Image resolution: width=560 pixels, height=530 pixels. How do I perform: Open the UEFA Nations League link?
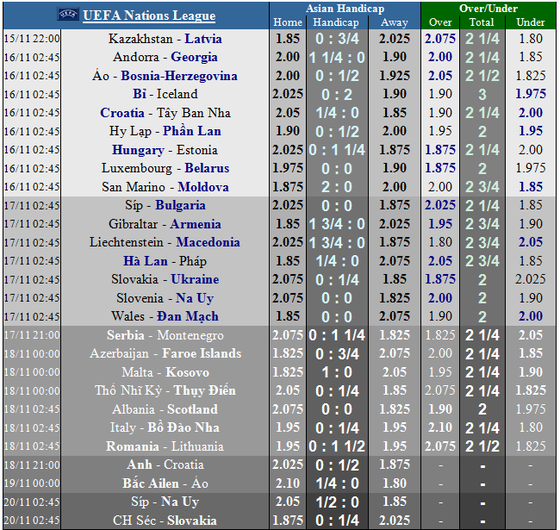(149, 15)
